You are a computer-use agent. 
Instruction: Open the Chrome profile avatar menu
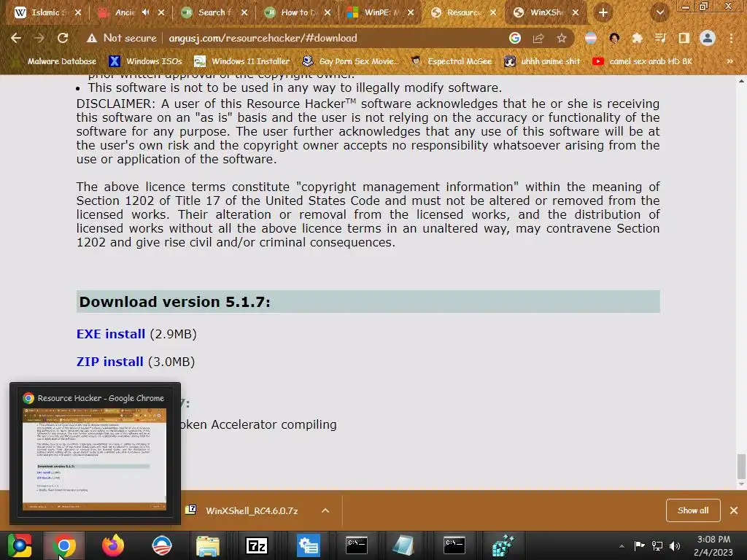(x=708, y=38)
